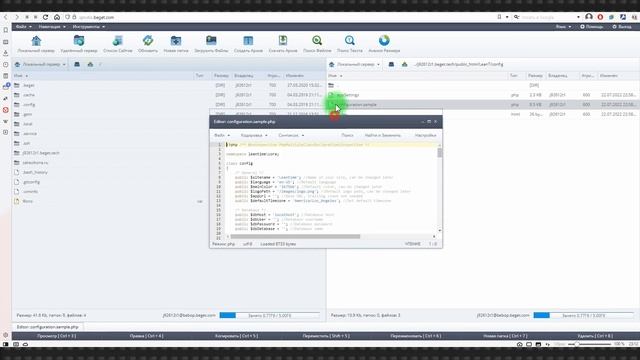This screenshot has height=360, width=640.
Task: Open the history clock icon in browser sidebar
Action: [x=6, y=64]
